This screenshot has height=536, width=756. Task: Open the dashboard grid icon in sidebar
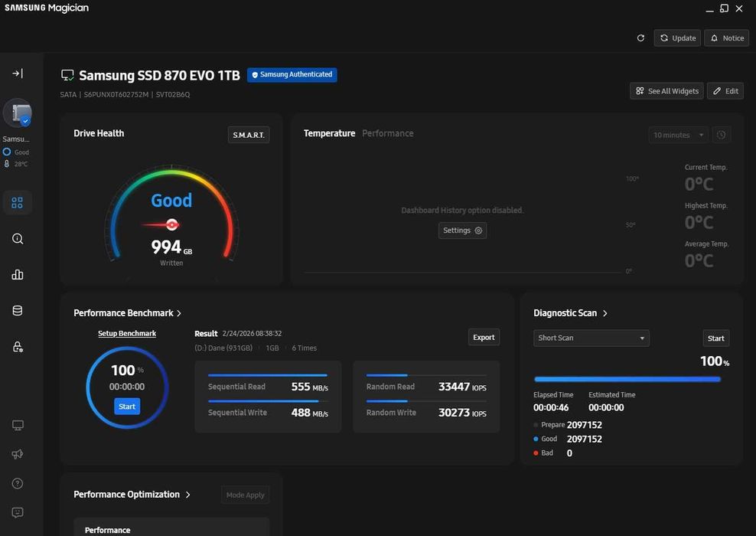(18, 203)
